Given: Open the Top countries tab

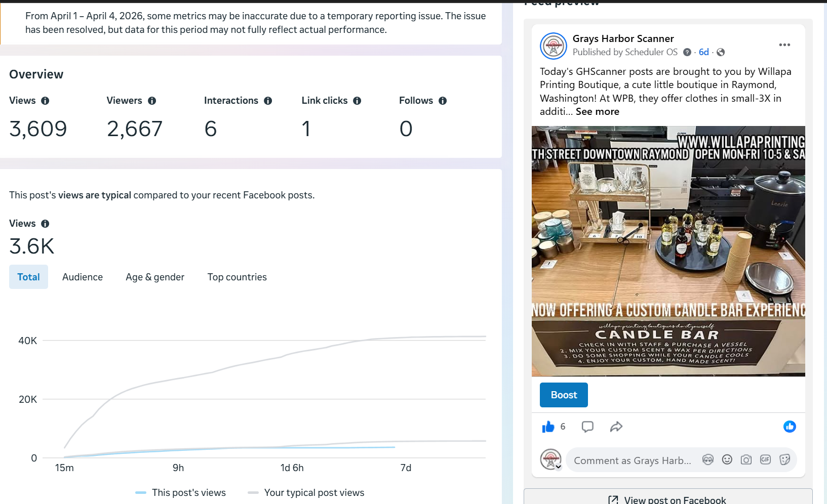Looking at the screenshot, I should pos(237,277).
